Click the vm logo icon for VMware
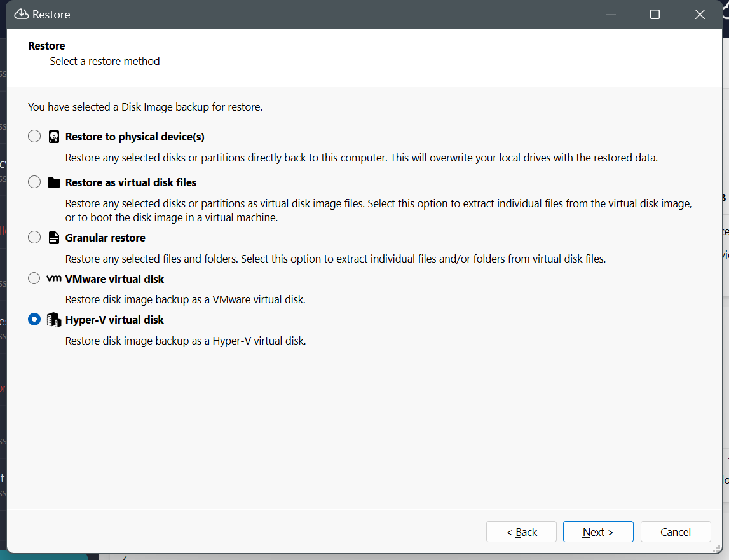Screen dimensions: 729x560 click(x=54, y=279)
